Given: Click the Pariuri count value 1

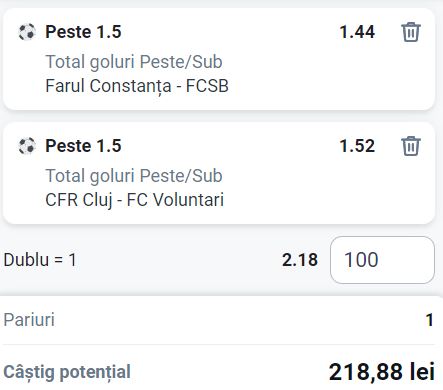Looking at the screenshot, I should (430, 320).
